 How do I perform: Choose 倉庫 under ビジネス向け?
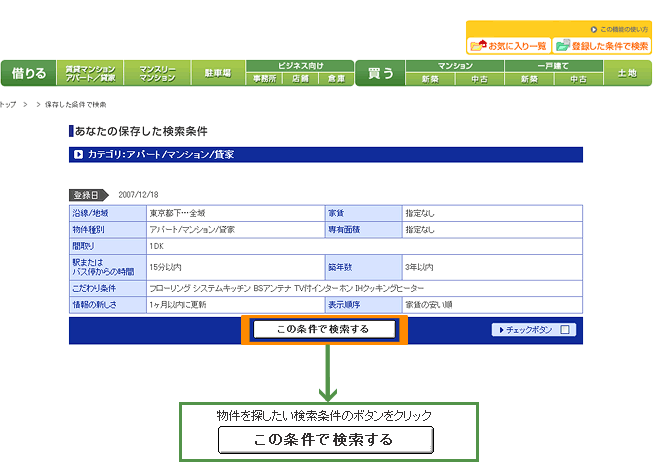click(335, 79)
